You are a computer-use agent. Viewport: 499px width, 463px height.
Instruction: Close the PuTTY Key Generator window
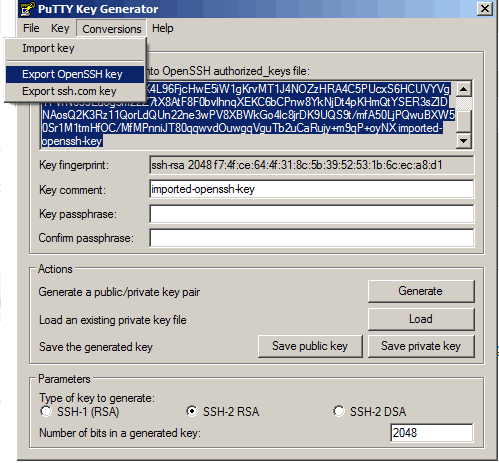(x=485, y=9)
